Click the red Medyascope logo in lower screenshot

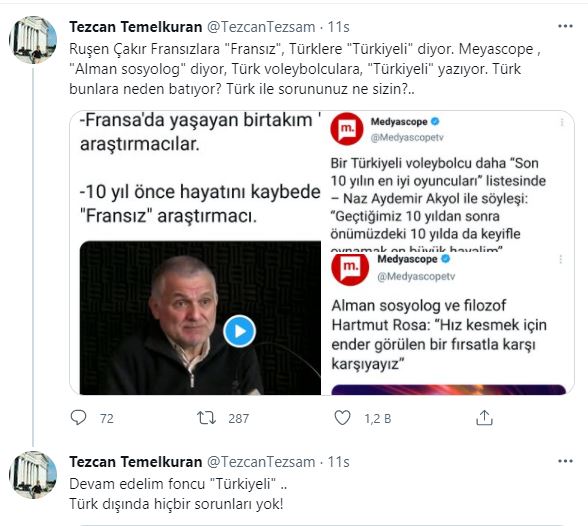(350, 267)
